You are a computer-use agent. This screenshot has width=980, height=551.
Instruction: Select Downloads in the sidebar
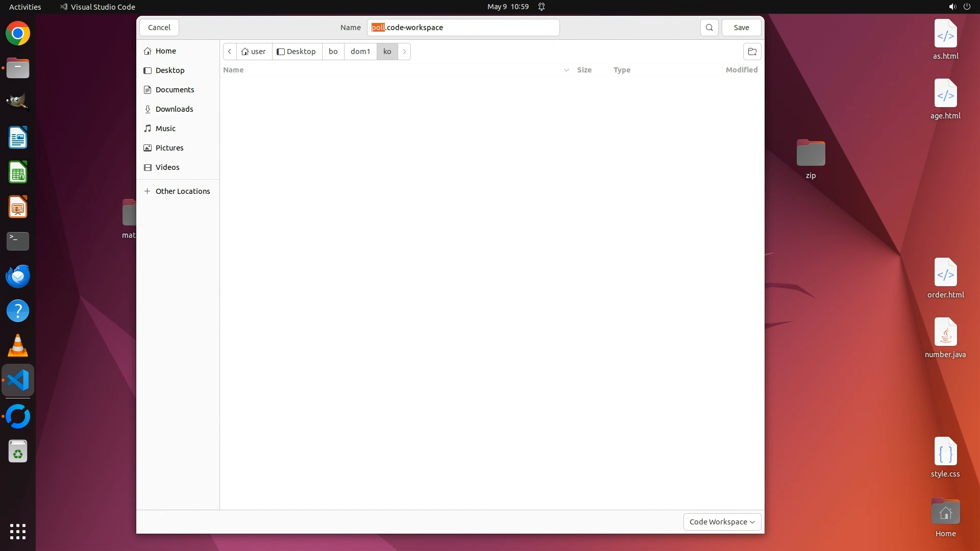click(x=174, y=109)
